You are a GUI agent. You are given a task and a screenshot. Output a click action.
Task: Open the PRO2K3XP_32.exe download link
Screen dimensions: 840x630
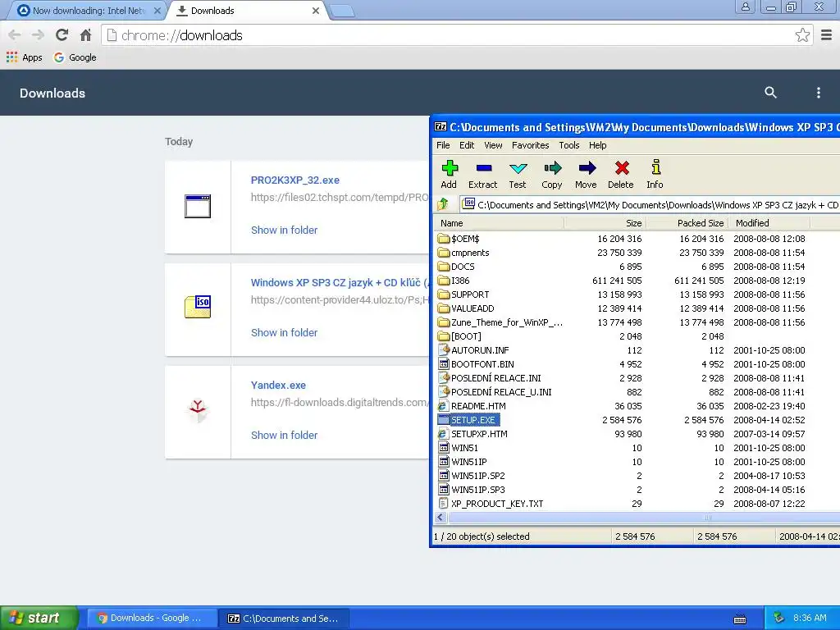[x=295, y=180]
